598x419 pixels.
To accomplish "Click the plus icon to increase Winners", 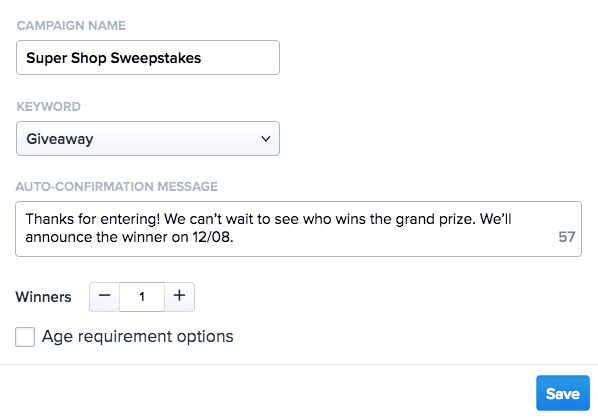I will pyautogui.click(x=179, y=296).
